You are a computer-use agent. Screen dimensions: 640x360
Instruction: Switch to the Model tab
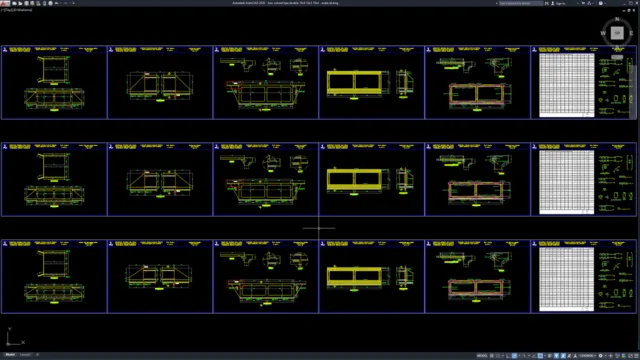(x=10, y=355)
